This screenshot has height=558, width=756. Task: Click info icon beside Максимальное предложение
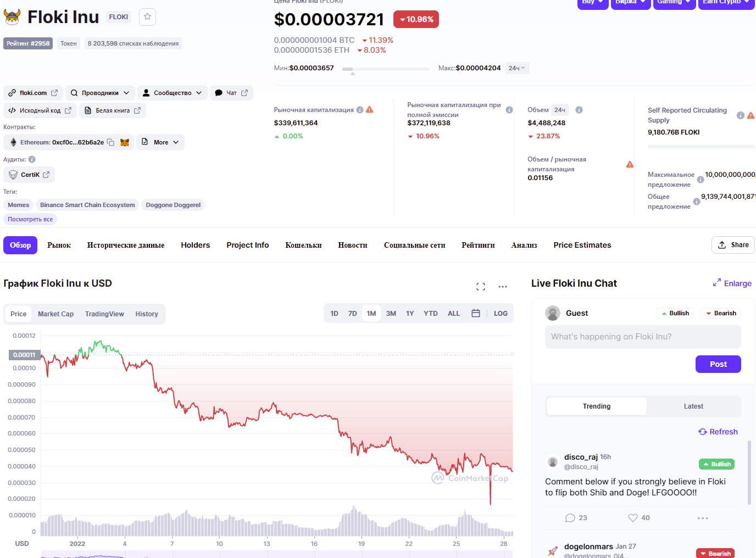[x=701, y=180]
